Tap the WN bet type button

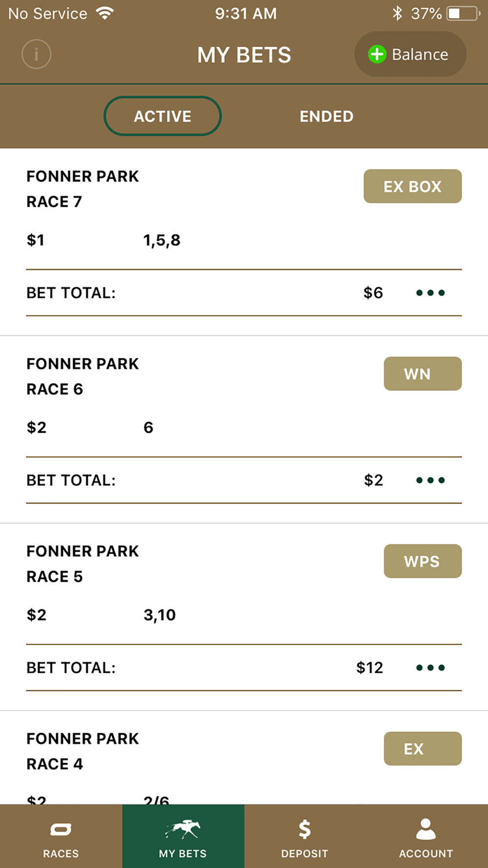(x=423, y=374)
